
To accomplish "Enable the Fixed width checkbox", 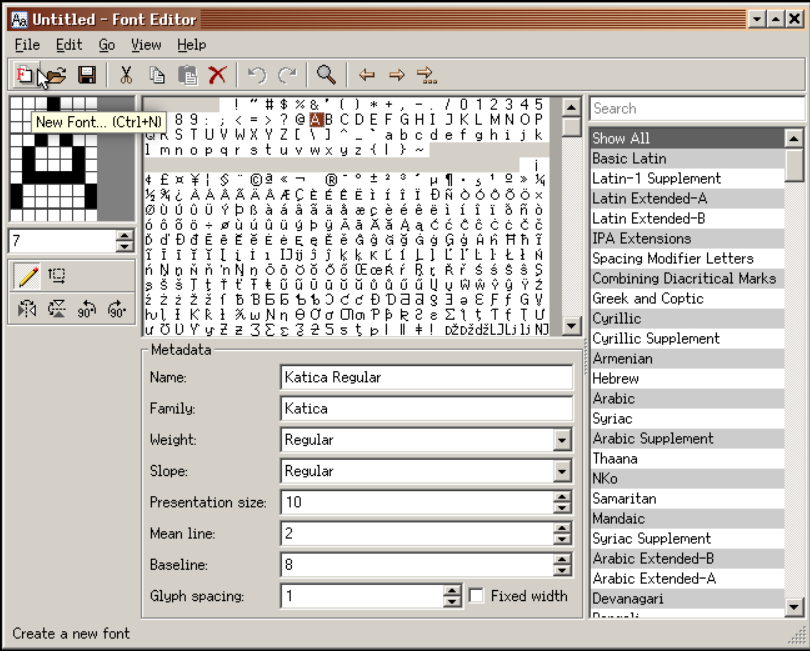I will tap(476, 596).
